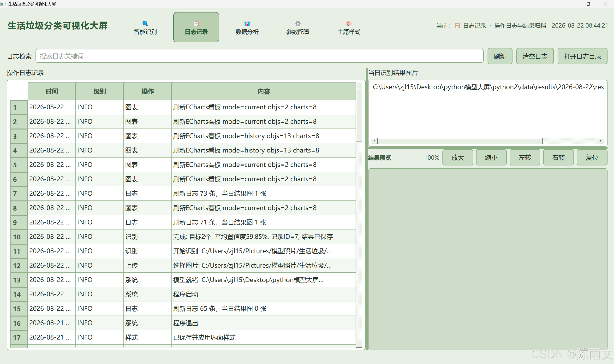Click the log table vertical scrollbar thumb

(359, 115)
